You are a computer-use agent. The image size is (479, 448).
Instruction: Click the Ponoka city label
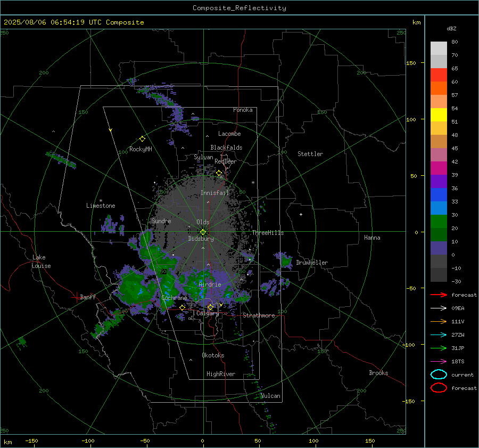click(243, 110)
